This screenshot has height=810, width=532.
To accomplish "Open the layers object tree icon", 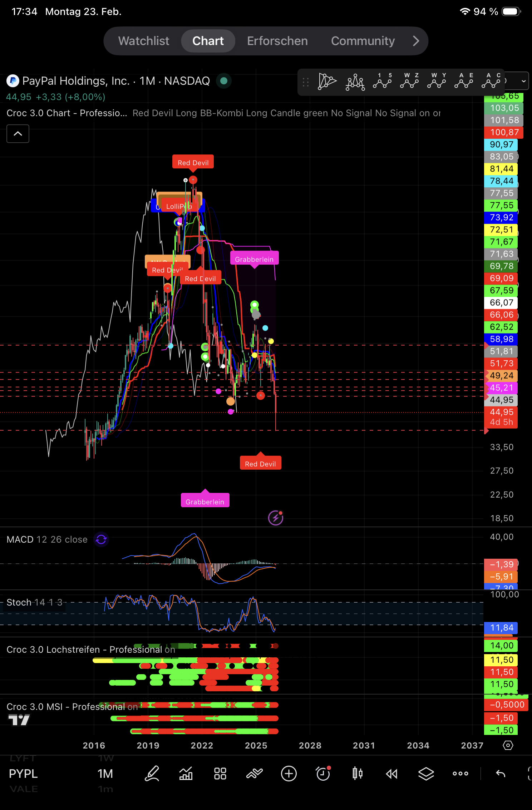I will pos(426,774).
